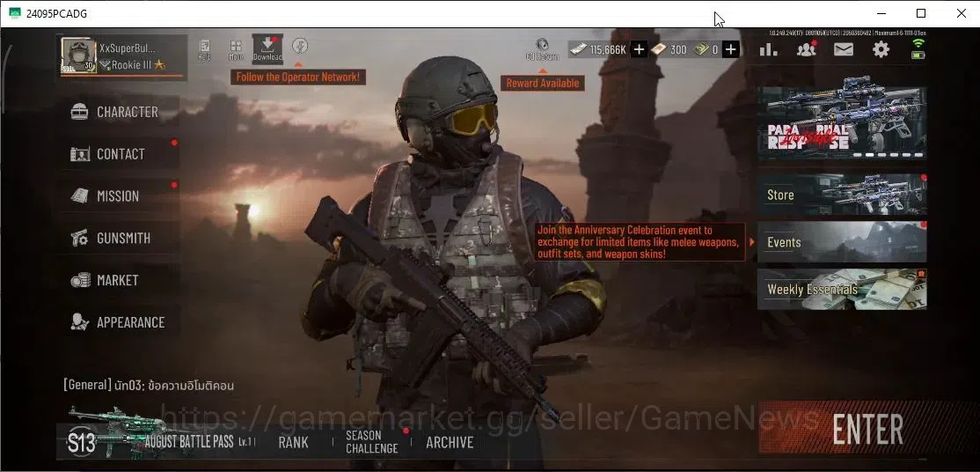Switch to the ARCHIVE tab
The width and height of the screenshot is (980, 472).
[450, 443]
